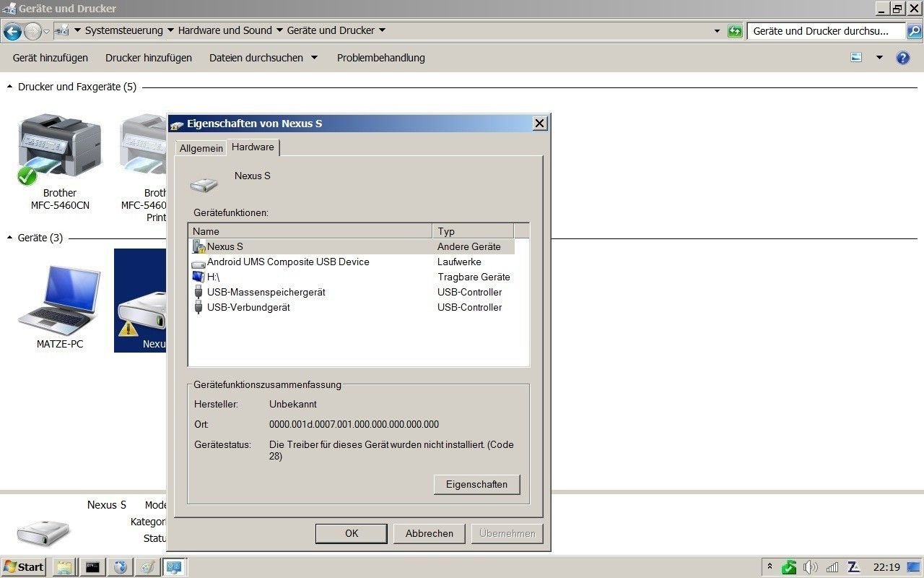Select the Nexus S row icon in list
This screenshot has height=578, width=924.
(199, 246)
